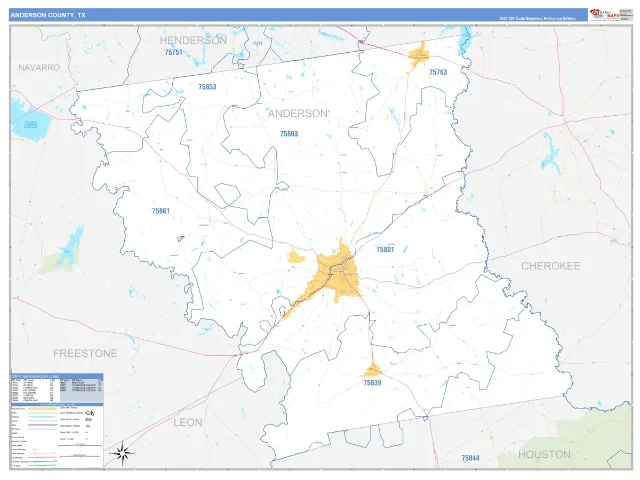Click the Business Reference Edition subtitle text
This screenshot has width=640, height=480.
537,19
